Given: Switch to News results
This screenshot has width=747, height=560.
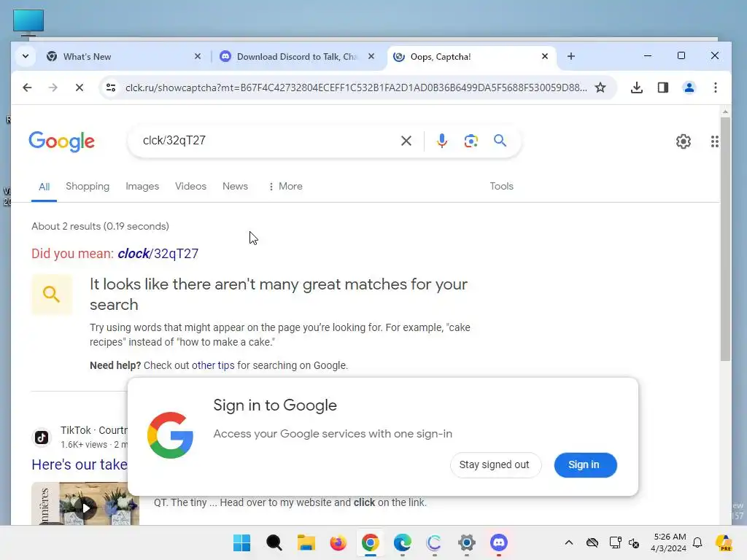Looking at the screenshot, I should point(236,186).
